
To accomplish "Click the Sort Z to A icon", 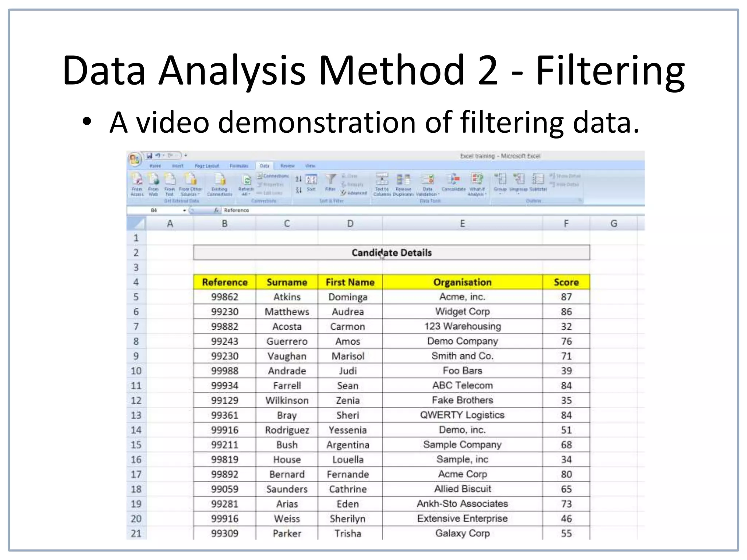I will coord(298,190).
